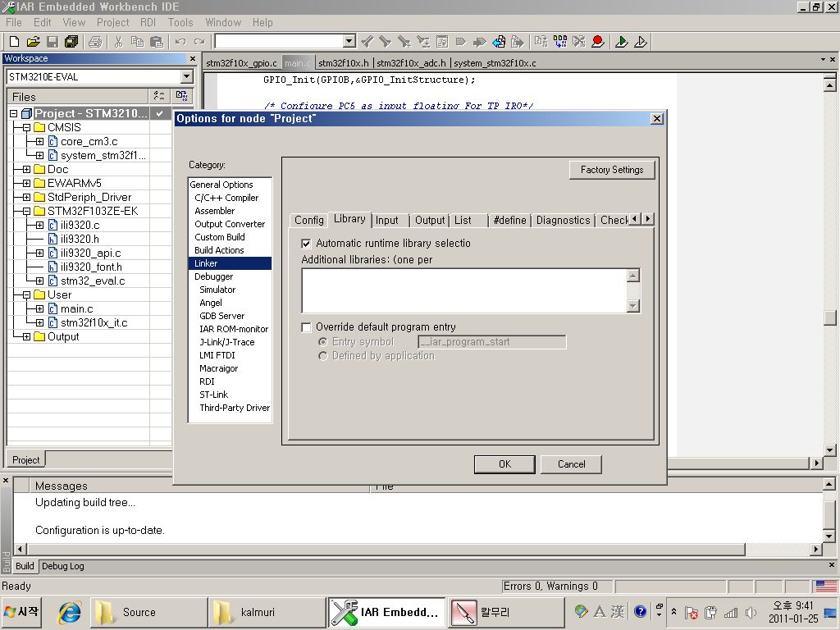Uncheck Automatic runtime library selection

[x=306, y=244]
